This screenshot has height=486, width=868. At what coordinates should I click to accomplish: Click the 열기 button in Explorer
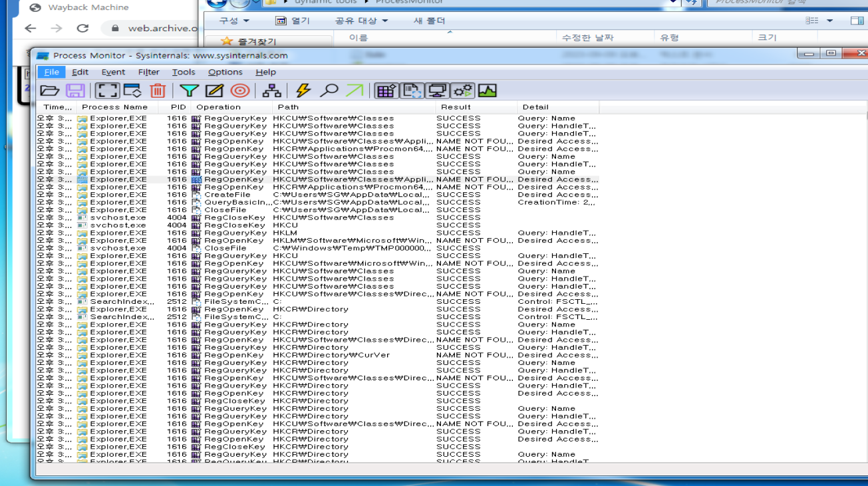[x=293, y=21]
